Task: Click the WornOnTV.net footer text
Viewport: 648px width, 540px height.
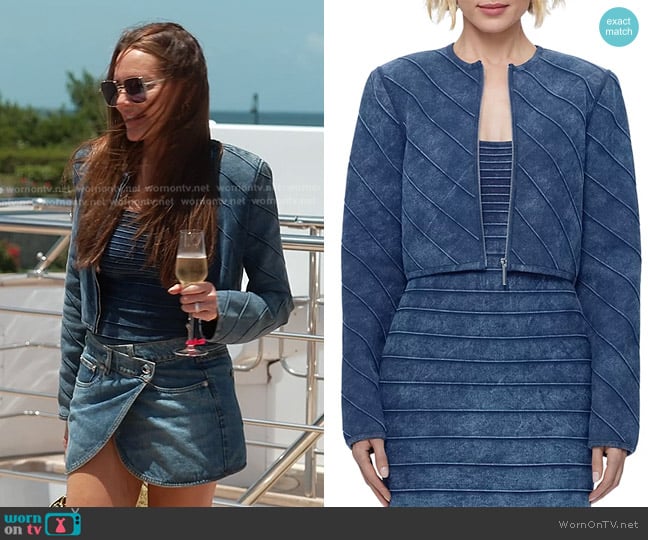Action: [598, 524]
